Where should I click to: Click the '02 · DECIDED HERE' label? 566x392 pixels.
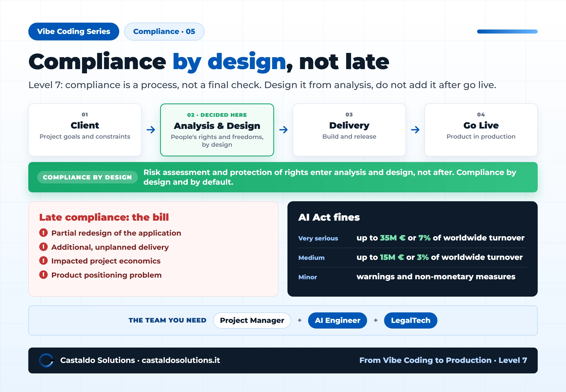pyautogui.click(x=217, y=115)
